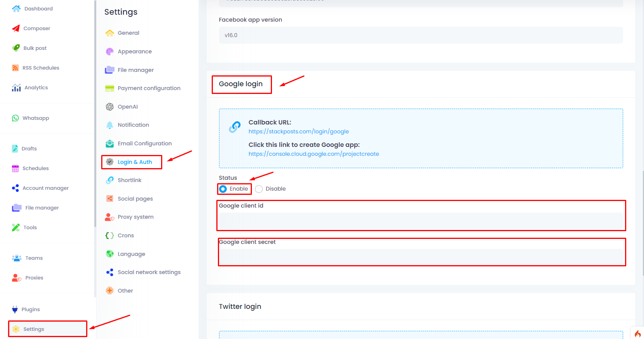644x339 pixels.
Task: Open the Google console projectcreate link
Action: pos(314,154)
